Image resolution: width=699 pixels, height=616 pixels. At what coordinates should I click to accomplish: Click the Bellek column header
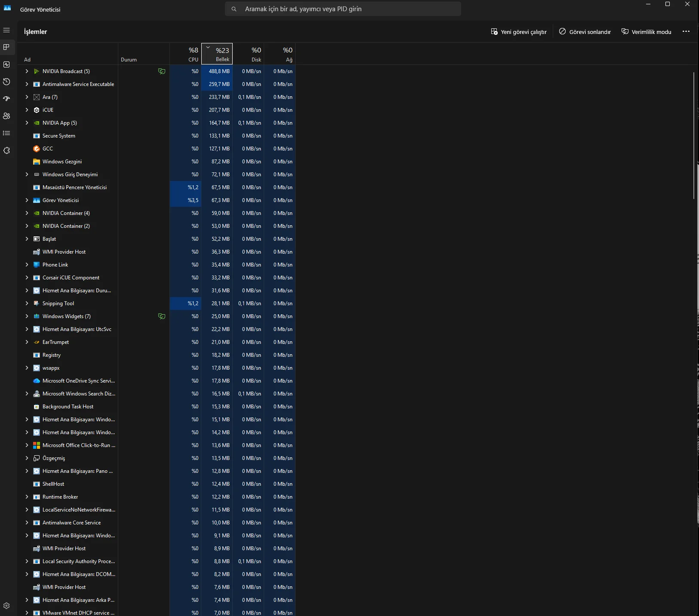pyautogui.click(x=217, y=54)
